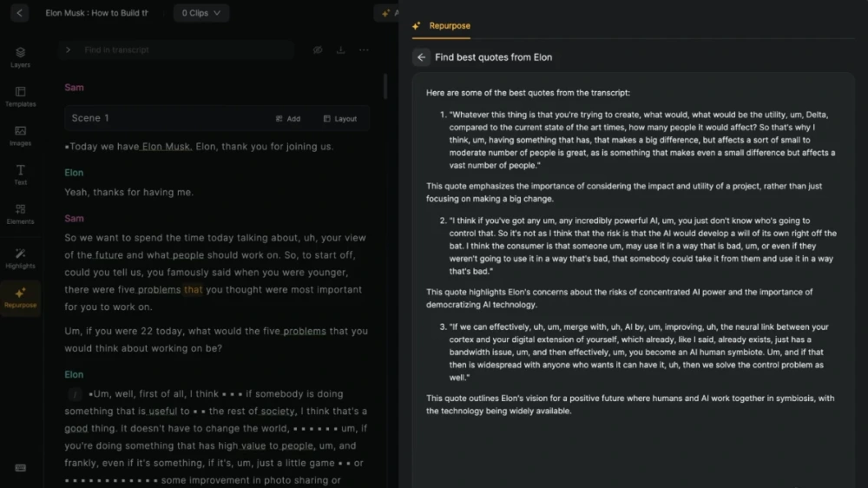868x488 pixels.
Task: Download the transcript
Action: [340, 50]
